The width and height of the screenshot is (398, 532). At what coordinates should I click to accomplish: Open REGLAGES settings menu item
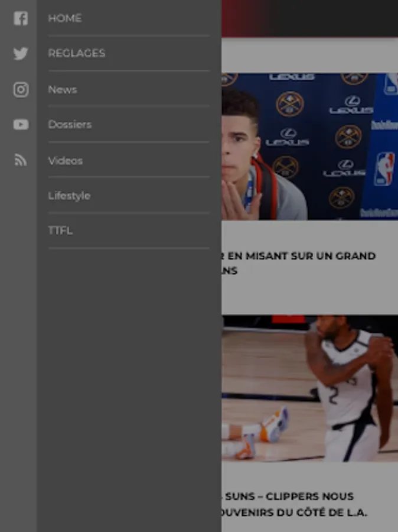coord(129,53)
